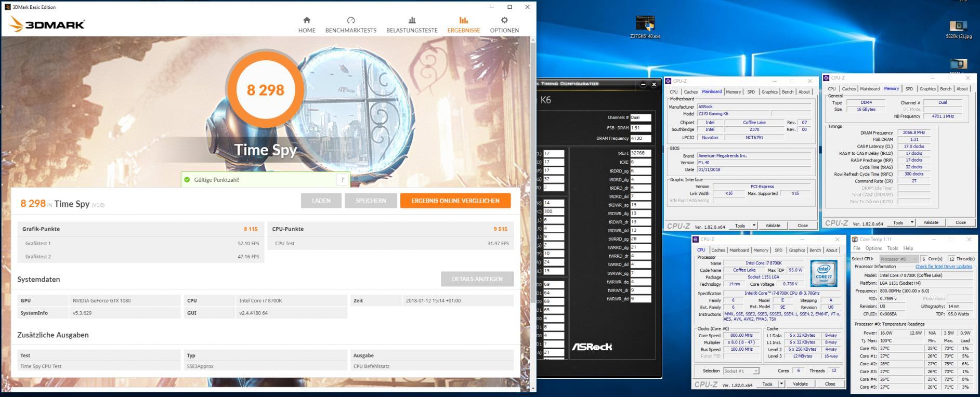Open Select CPU Processor #0 dropdown in Core Temp

[898, 259]
